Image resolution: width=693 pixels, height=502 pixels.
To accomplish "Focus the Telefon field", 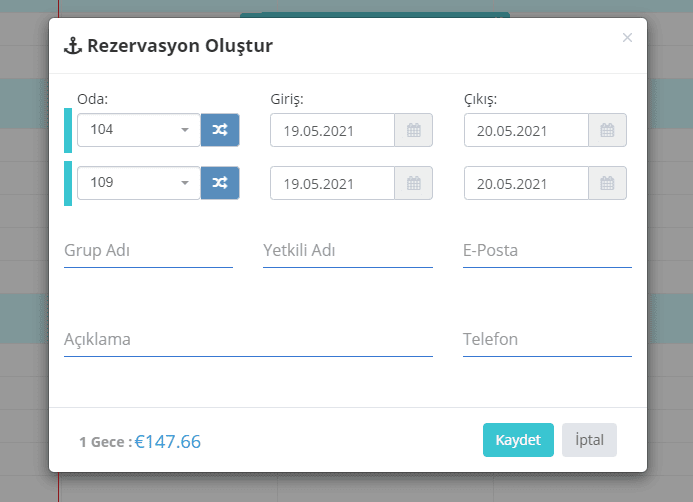I will [x=547, y=339].
